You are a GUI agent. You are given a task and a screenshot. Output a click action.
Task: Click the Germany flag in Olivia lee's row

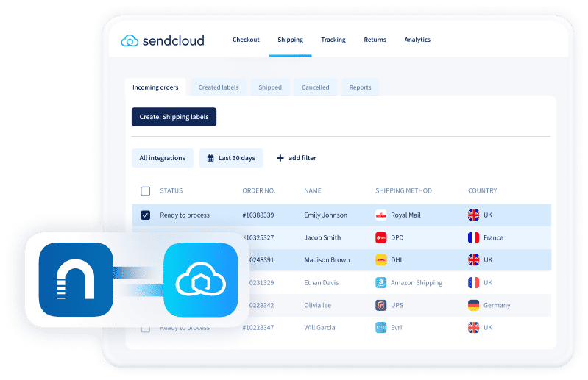473,305
